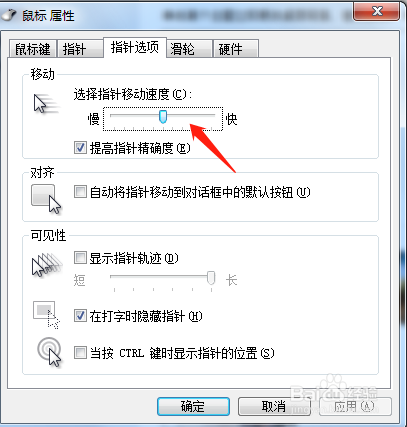Enable 显示指针轨迹 checkbox

[x=80, y=257]
